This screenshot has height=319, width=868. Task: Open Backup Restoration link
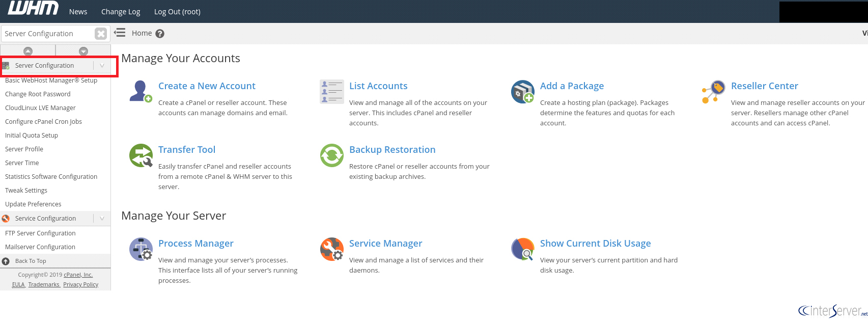click(x=393, y=150)
